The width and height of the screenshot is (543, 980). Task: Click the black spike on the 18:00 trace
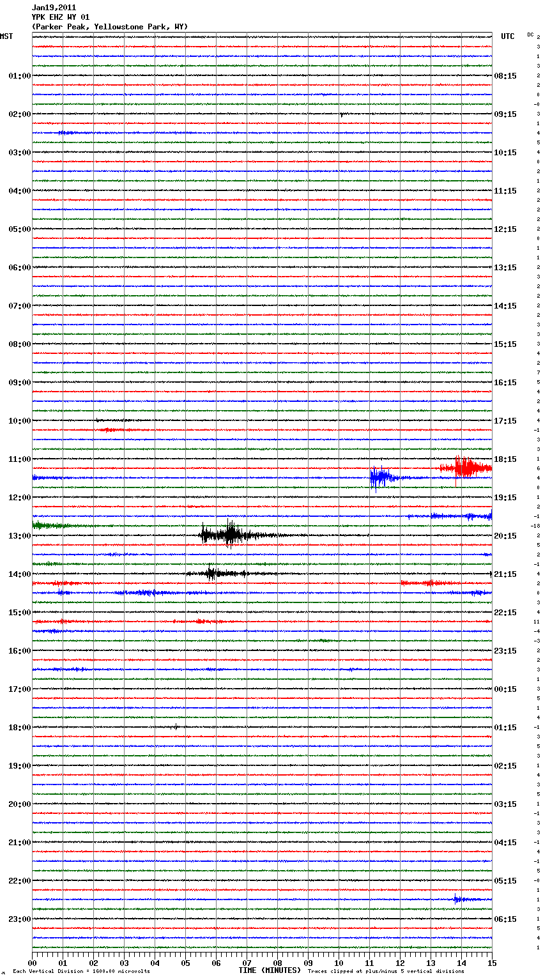[176, 726]
